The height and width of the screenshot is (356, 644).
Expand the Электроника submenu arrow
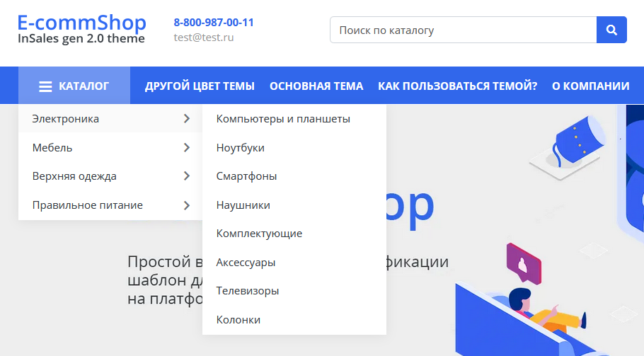[x=186, y=119]
